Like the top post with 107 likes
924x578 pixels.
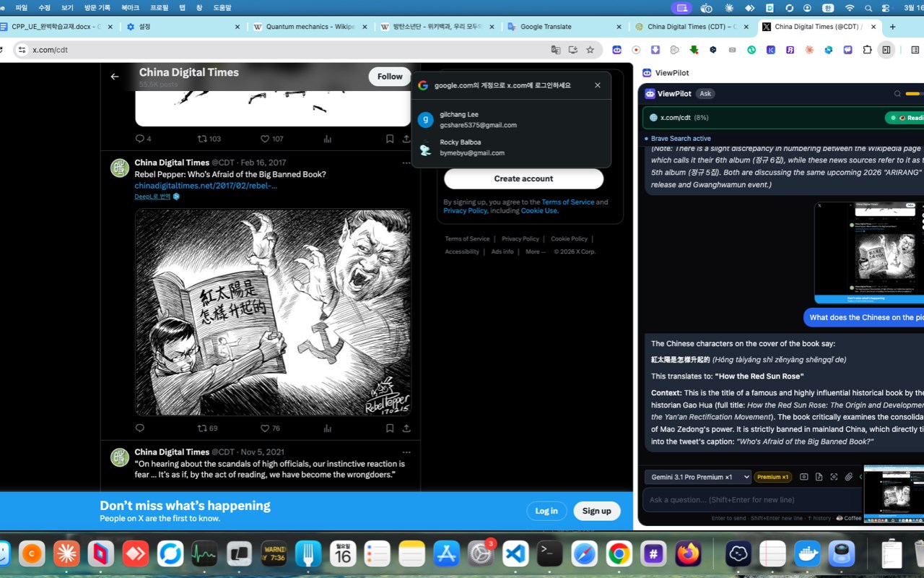click(271, 139)
